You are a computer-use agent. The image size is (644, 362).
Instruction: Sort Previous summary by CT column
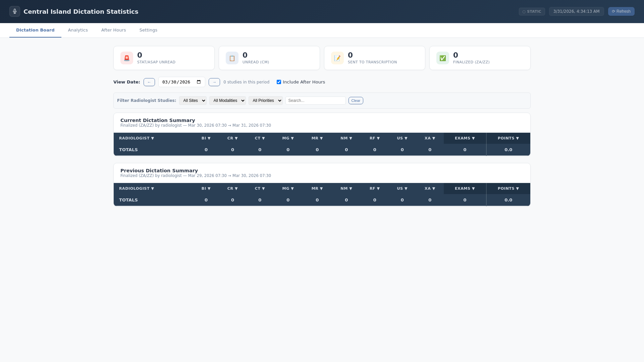click(260, 188)
